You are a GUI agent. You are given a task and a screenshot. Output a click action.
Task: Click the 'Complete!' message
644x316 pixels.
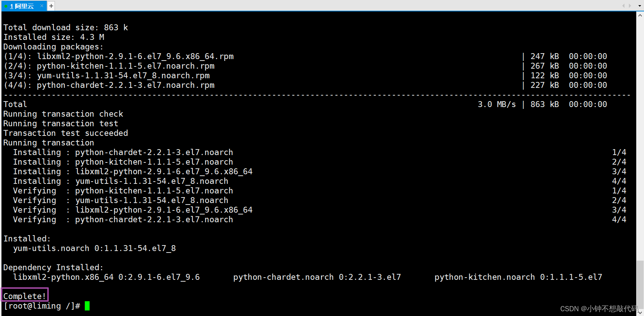[x=25, y=296]
